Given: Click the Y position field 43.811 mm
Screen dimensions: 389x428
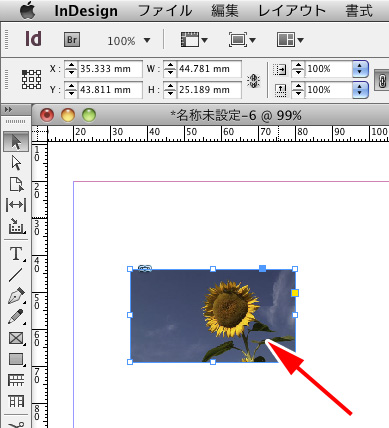Looking at the screenshot, I should click(x=110, y=90).
